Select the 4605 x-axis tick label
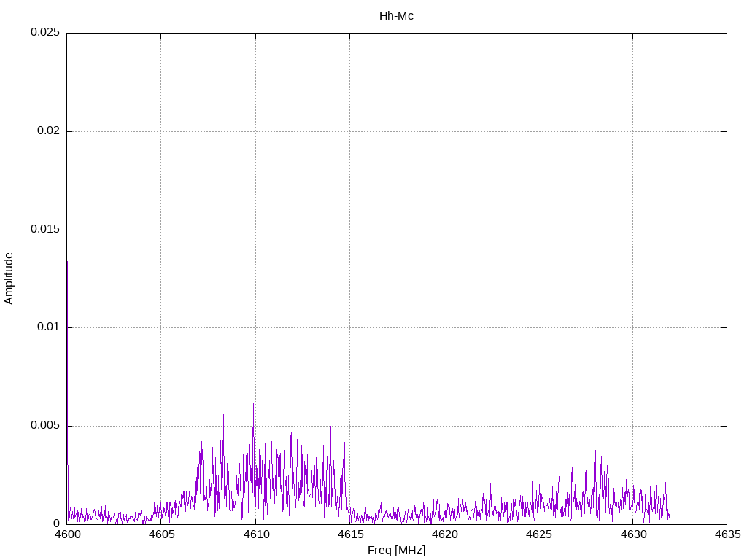 point(161,535)
